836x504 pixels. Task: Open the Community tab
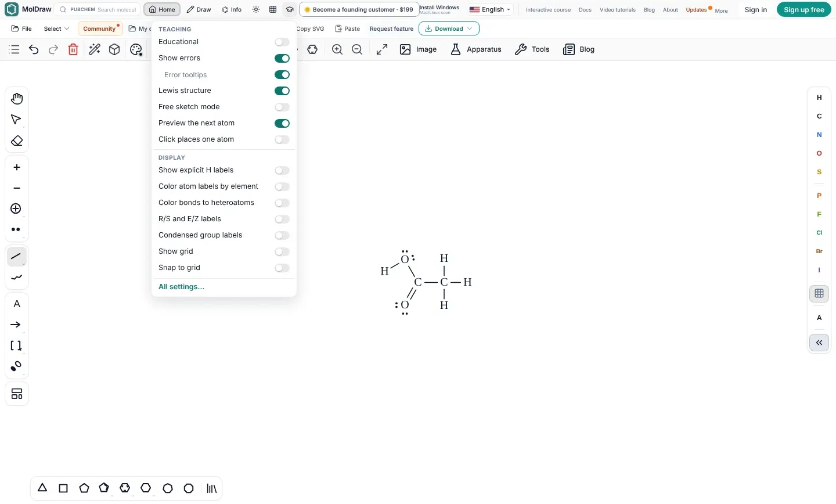click(x=100, y=28)
